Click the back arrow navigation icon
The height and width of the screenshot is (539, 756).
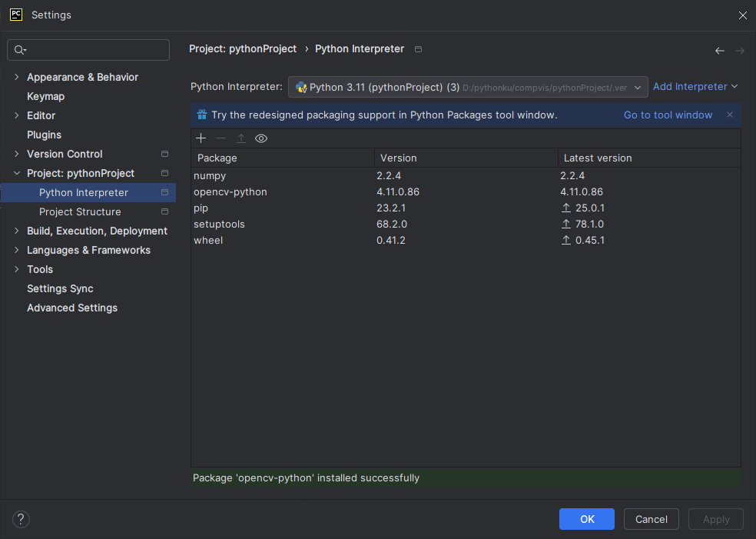[x=720, y=51]
